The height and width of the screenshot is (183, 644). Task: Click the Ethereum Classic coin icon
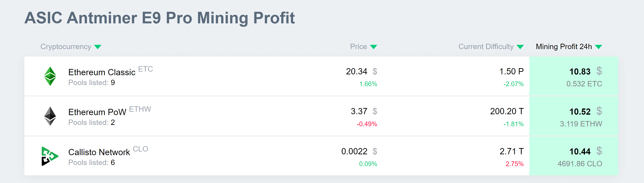click(x=51, y=76)
